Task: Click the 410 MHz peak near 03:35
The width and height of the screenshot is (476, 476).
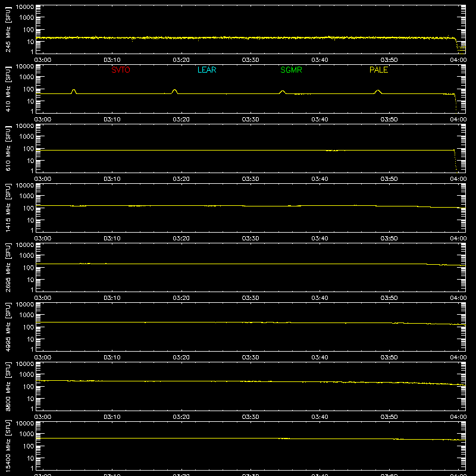Action: pyautogui.click(x=282, y=92)
